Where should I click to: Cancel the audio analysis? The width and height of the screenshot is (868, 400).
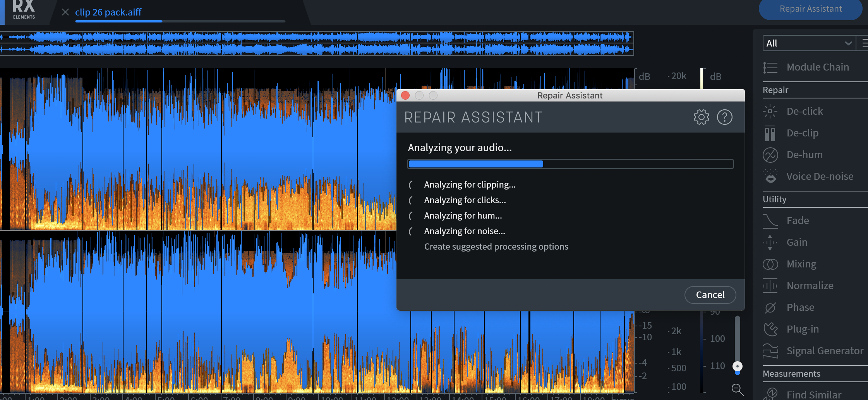(x=710, y=295)
